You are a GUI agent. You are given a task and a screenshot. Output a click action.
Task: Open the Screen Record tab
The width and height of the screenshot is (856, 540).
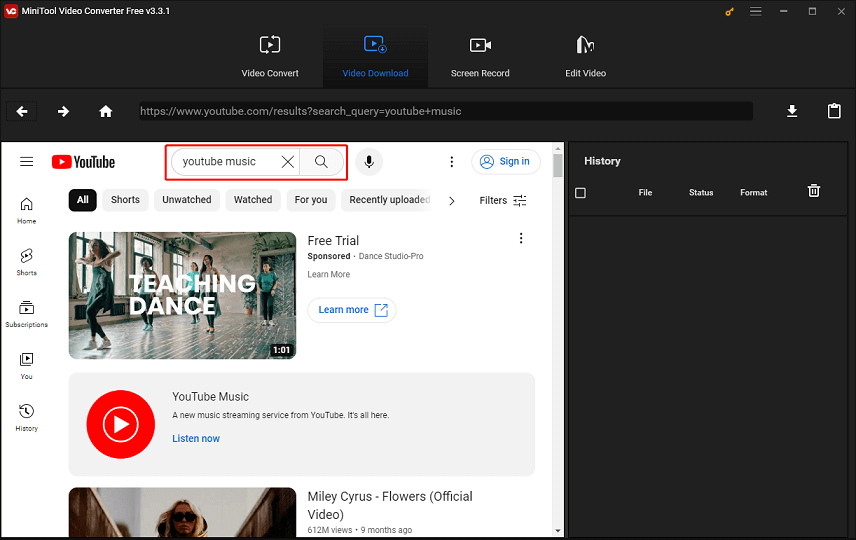tap(480, 57)
